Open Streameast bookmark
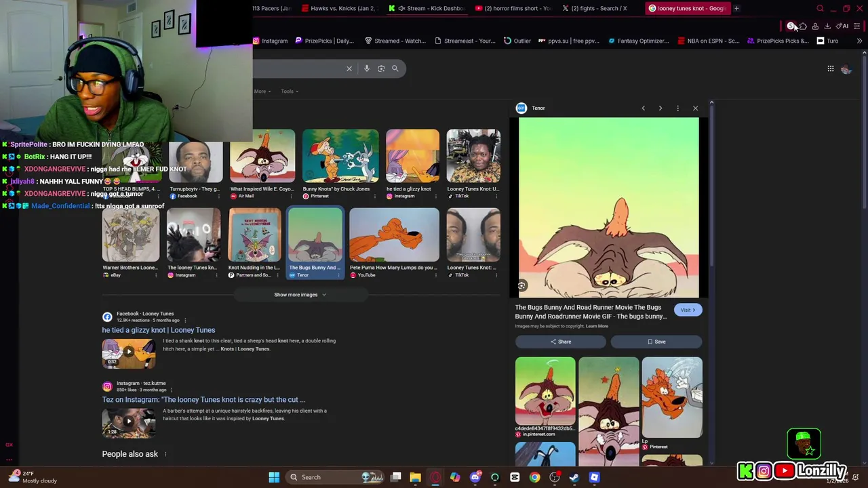Viewport: 868px width, 488px height. coord(465,41)
